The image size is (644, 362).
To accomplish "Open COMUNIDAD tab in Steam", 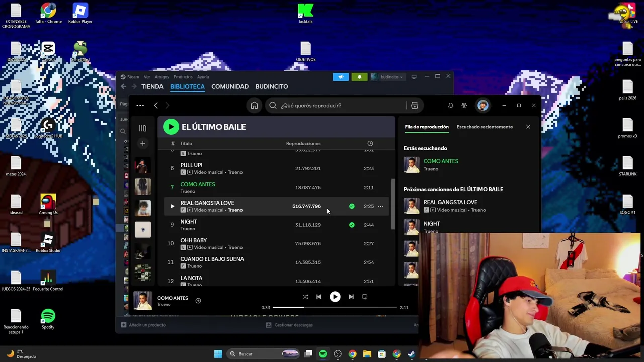I will click(230, 86).
